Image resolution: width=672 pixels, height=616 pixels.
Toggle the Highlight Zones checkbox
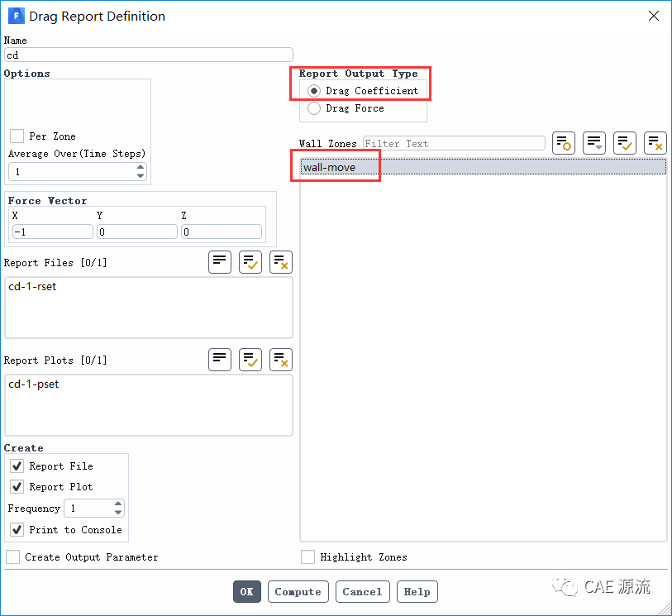(307, 557)
